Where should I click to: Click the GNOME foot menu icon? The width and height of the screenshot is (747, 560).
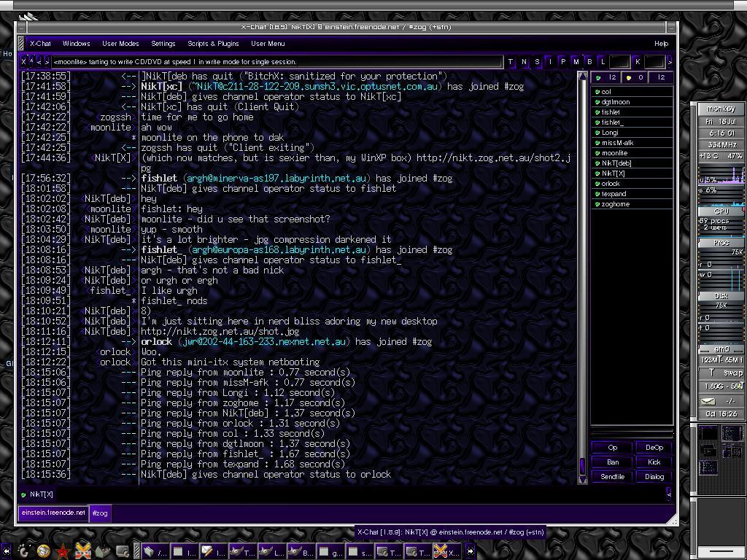point(23,551)
